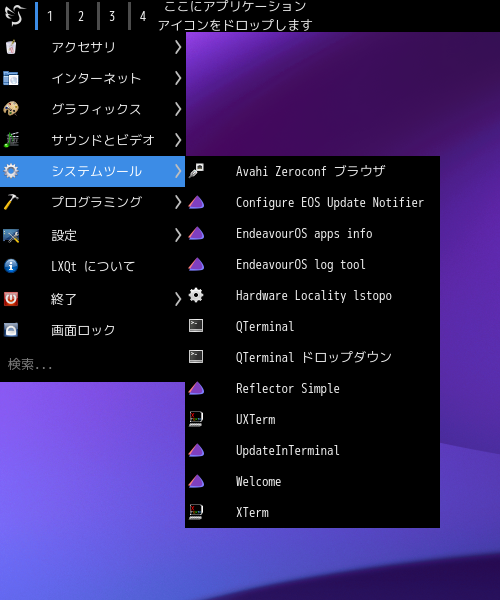This screenshot has height=600, width=500.
Task: Launch QTerminal ドロップダウン entry
Action: click(x=313, y=357)
